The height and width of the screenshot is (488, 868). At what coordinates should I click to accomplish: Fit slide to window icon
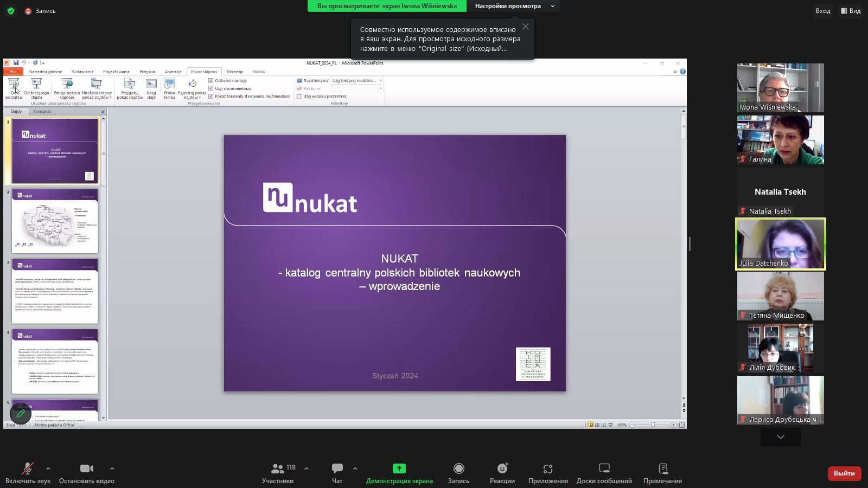[x=682, y=425]
